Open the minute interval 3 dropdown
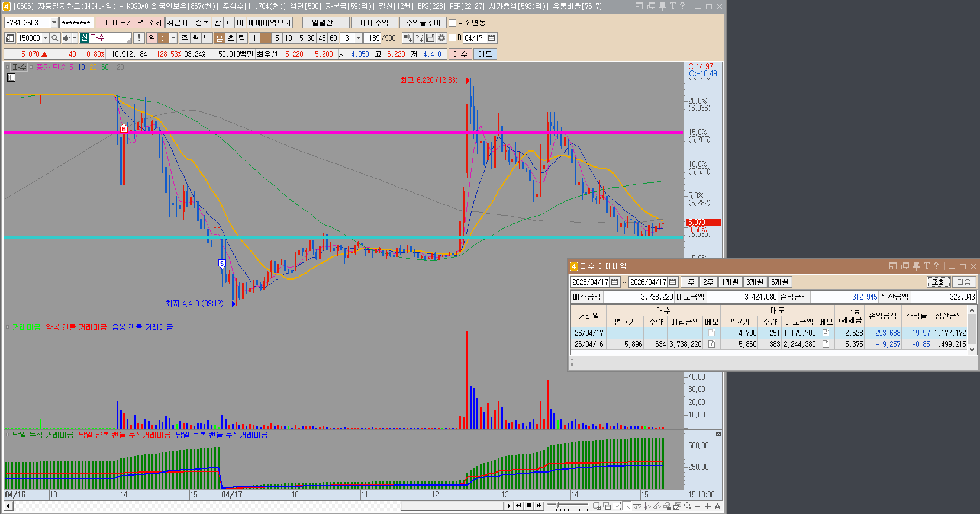The height and width of the screenshot is (514, 980). tap(358, 38)
